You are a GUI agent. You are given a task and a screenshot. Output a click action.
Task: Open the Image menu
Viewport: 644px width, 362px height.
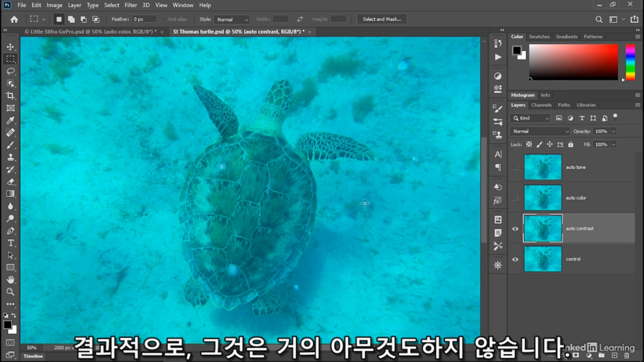54,5
